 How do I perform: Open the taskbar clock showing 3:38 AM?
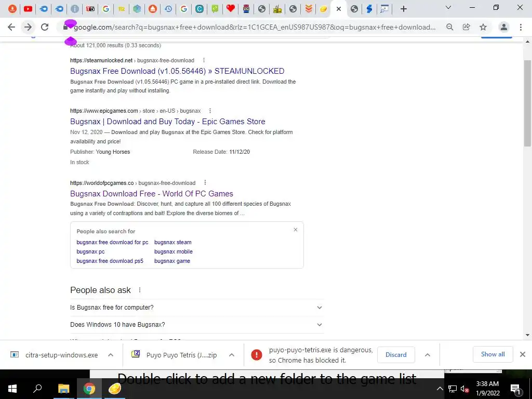pos(487,389)
